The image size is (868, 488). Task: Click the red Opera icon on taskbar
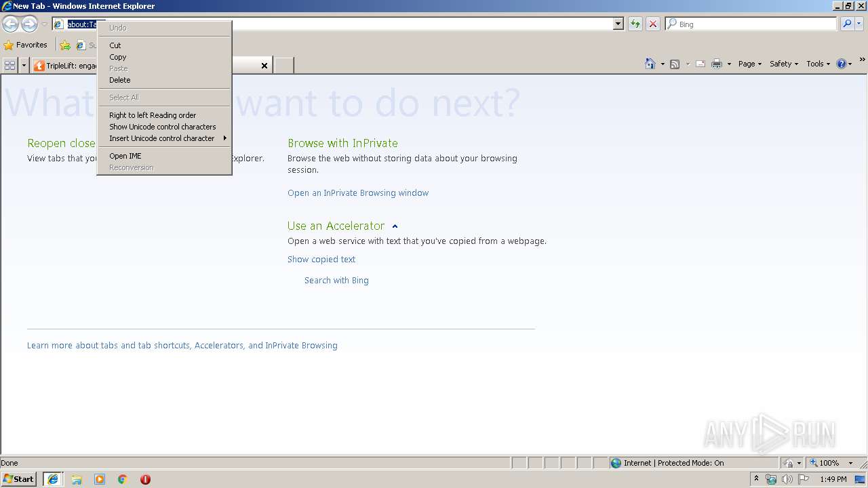(145, 479)
